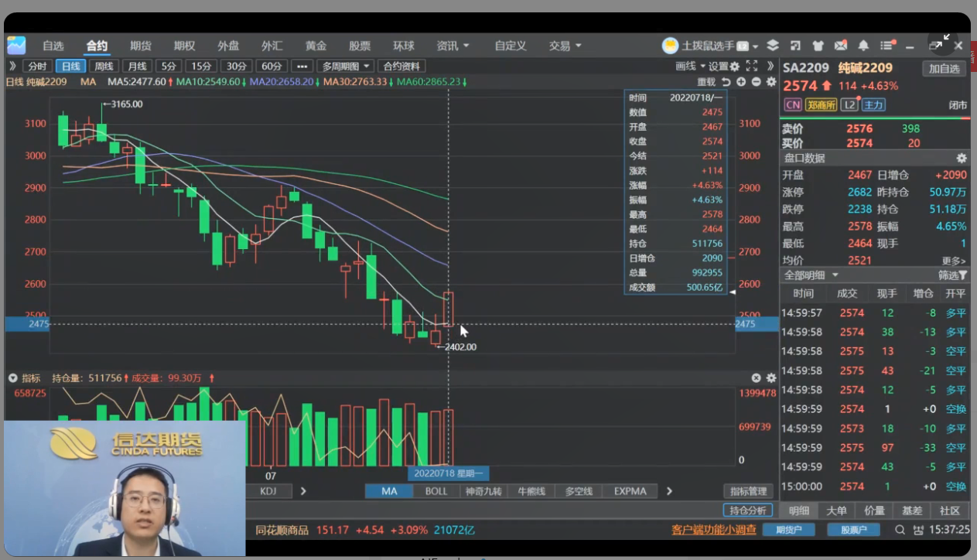Open order book data gear settings

click(x=962, y=158)
